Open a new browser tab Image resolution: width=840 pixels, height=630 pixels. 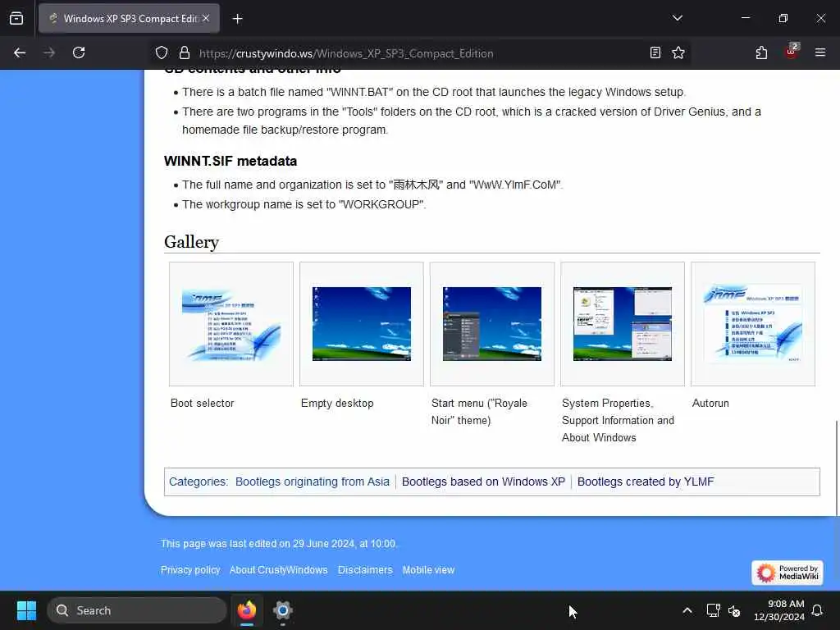point(237,19)
